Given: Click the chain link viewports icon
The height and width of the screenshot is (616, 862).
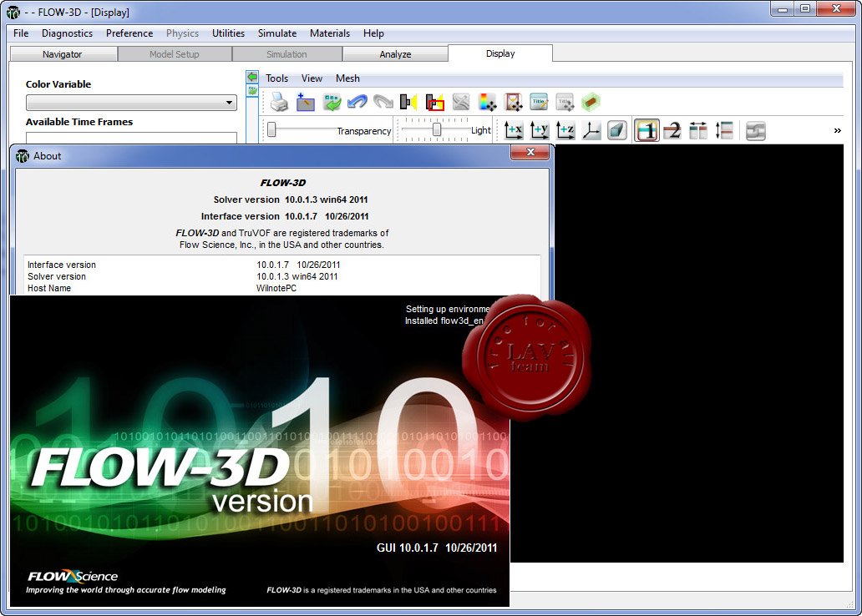Looking at the screenshot, I should [x=756, y=131].
